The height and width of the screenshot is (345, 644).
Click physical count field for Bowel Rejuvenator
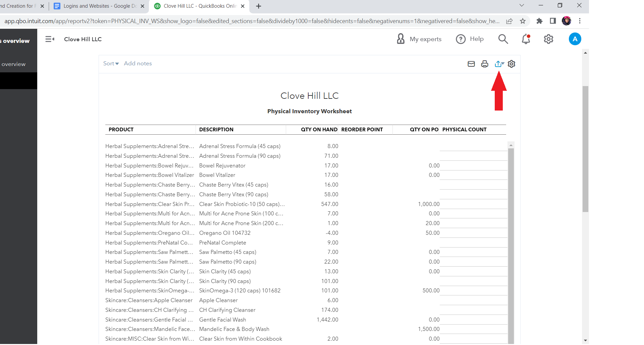[x=473, y=166]
